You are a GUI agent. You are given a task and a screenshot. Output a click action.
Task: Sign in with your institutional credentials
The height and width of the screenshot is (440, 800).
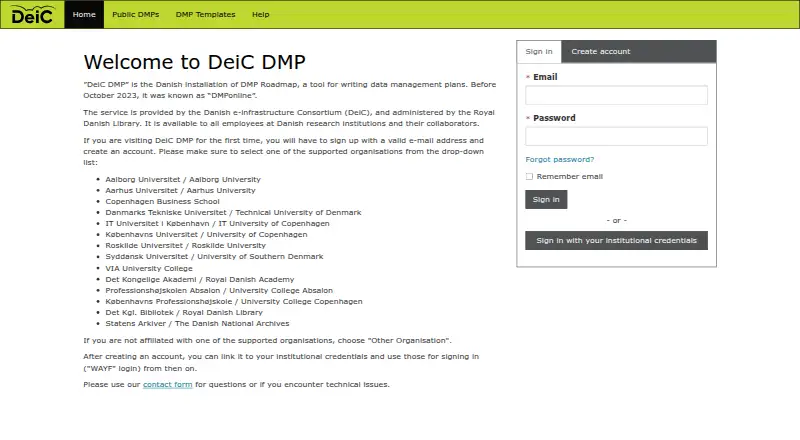(x=616, y=240)
